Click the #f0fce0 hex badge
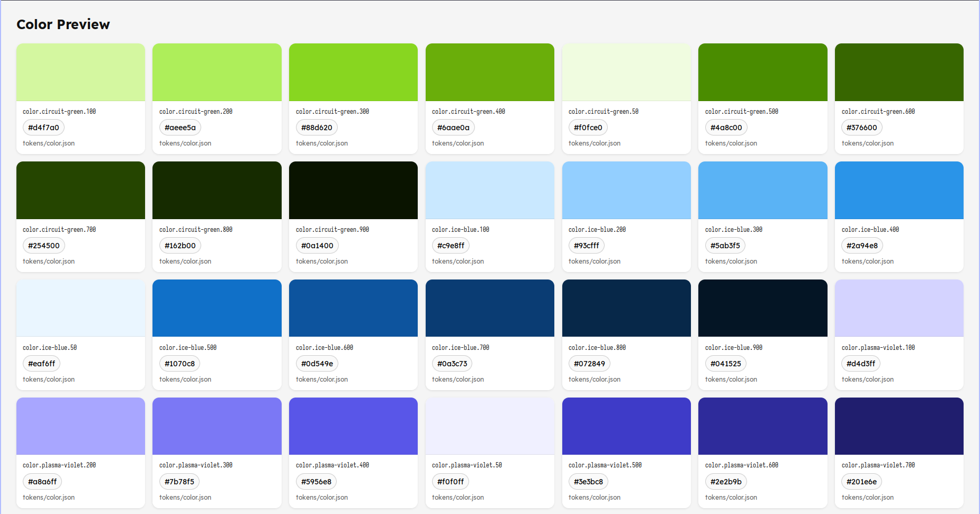The image size is (980, 514). 588,128
